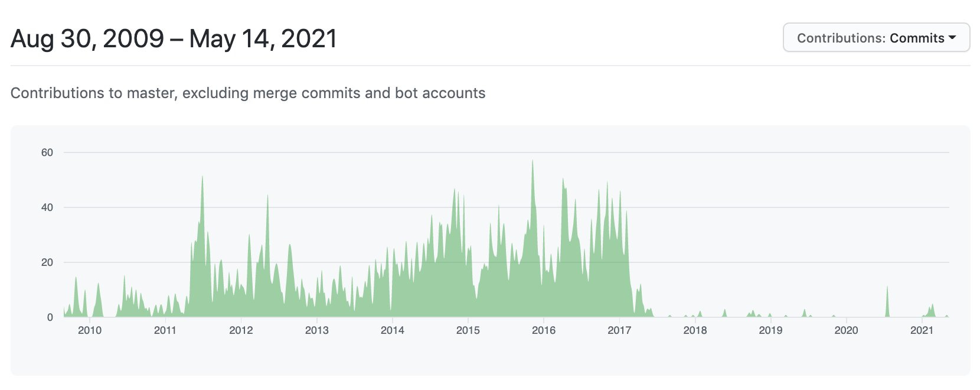Image resolution: width=980 pixels, height=390 pixels.
Task: Click the 2012 x-axis label
Action: (x=241, y=330)
